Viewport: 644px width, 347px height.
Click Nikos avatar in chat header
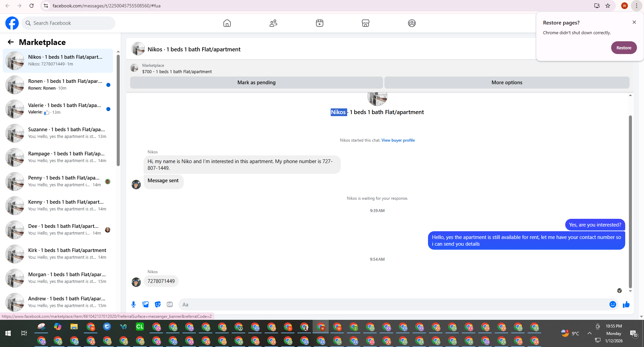point(138,49)
